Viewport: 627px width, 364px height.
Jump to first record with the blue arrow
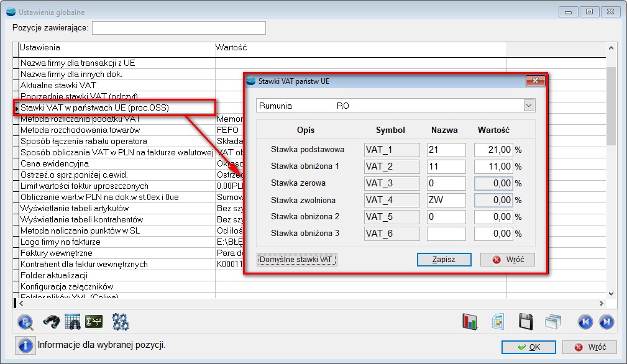click(585, 321)
